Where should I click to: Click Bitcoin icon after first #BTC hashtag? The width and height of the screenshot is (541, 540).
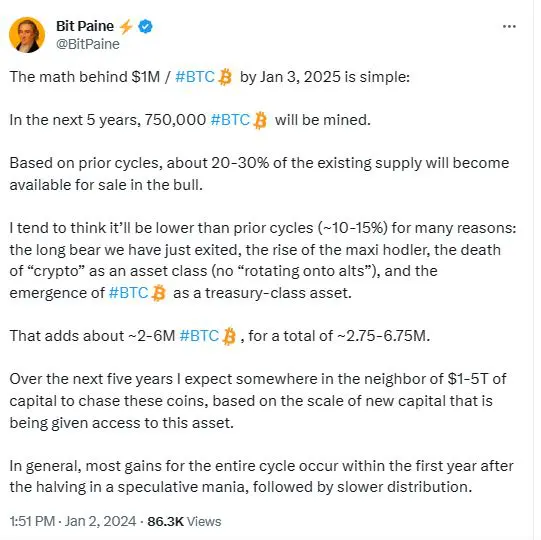(x=225, y=77)
